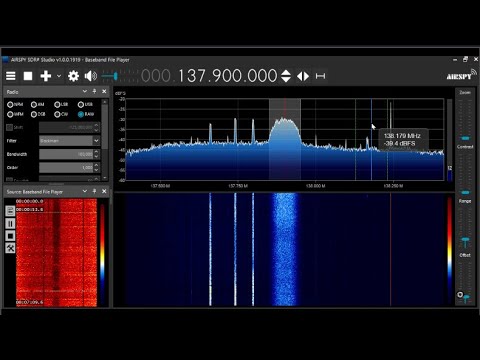Viewport: 480px width, 360px height.
Task: Open the Source Baseband File Player panel menu chevron
Action: click(85, 191)
